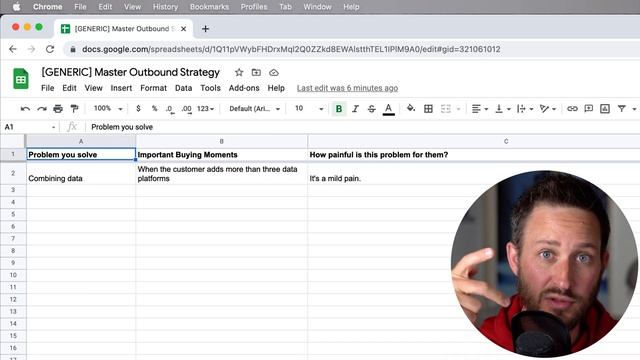The width and height of the screenshot is (640, 360).
Task: Click the Create a filter icon
Action: [x=621, y=109]
